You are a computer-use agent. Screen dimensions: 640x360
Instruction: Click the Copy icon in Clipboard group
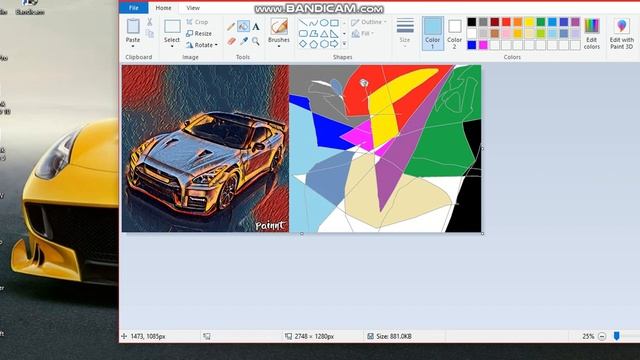pos(150,34)
